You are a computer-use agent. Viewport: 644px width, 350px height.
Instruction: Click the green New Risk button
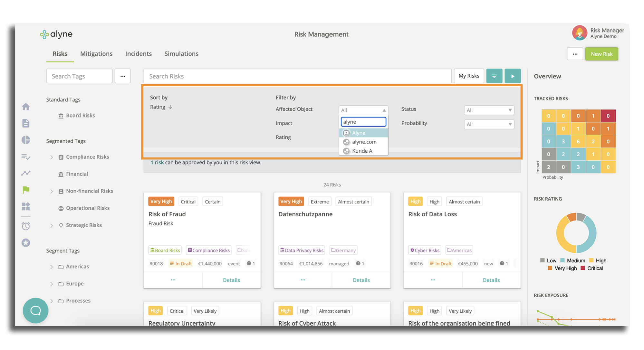pyautogui.click(x=601, y=54)
